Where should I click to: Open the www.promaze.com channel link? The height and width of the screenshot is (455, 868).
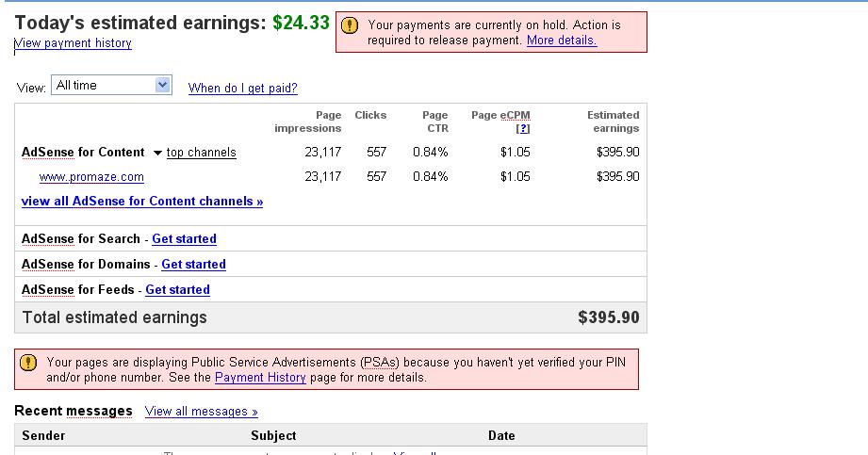click(x=91, y=177)
